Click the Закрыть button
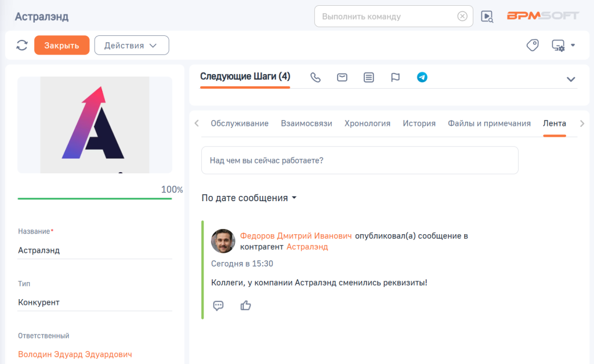Image resolution: width=594 pixels, height=364 pixels. [61, 45]
